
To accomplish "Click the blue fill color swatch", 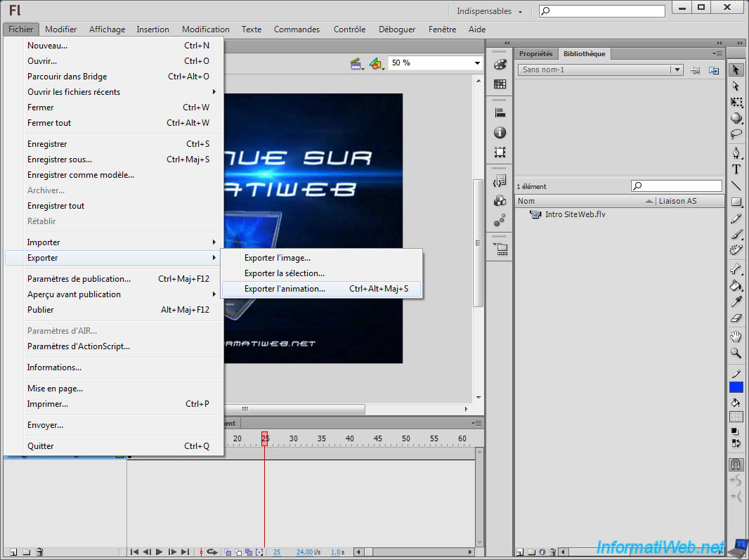I will click(x=736, y=387).
